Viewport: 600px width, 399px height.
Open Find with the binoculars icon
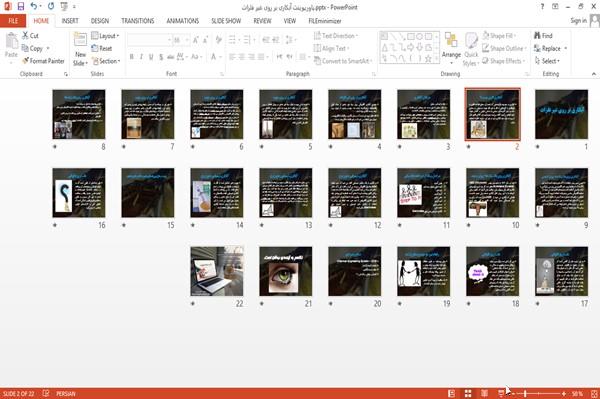pos(537,36)
